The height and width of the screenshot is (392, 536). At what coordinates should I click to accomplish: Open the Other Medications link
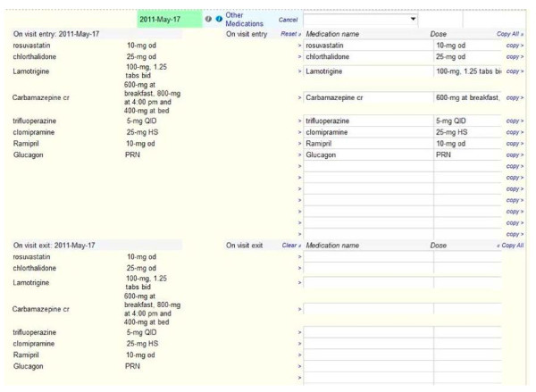coord(244,20)
